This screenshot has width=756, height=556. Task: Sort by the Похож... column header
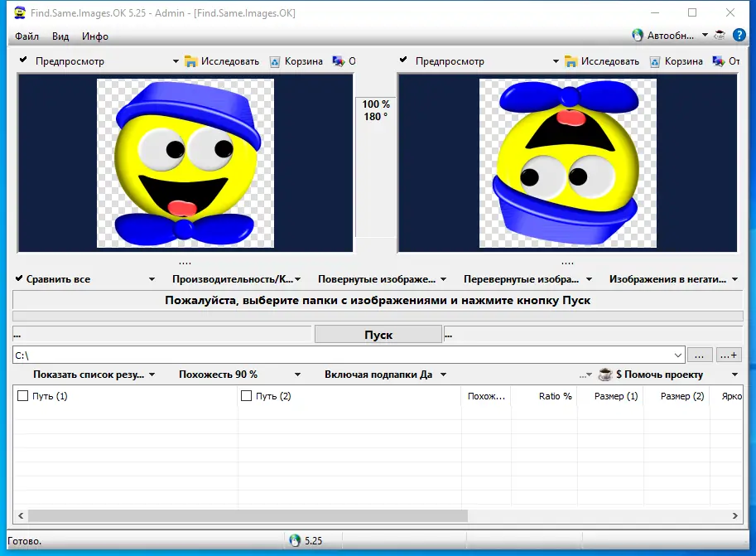point(486,396)
